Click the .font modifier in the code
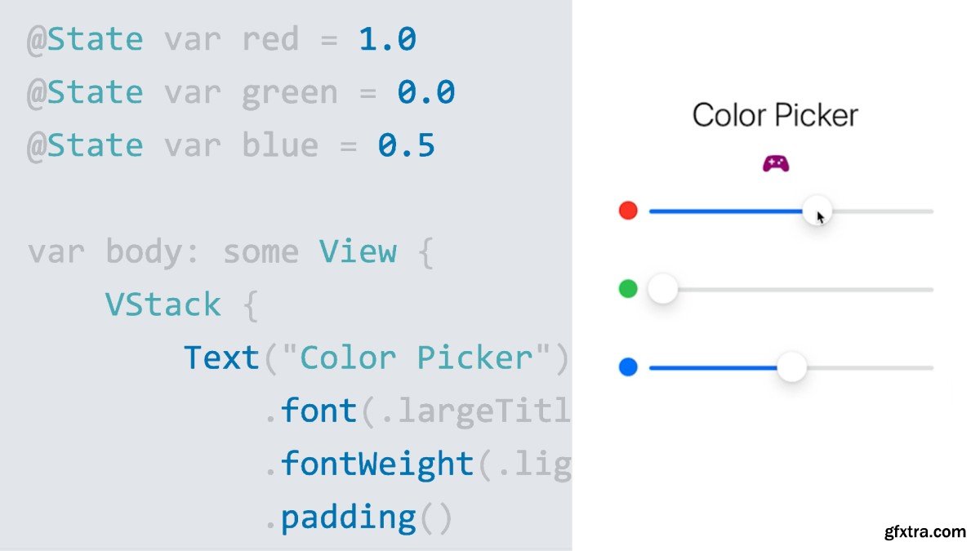This screenshot has height=551, width=980. tap(319, 411)
